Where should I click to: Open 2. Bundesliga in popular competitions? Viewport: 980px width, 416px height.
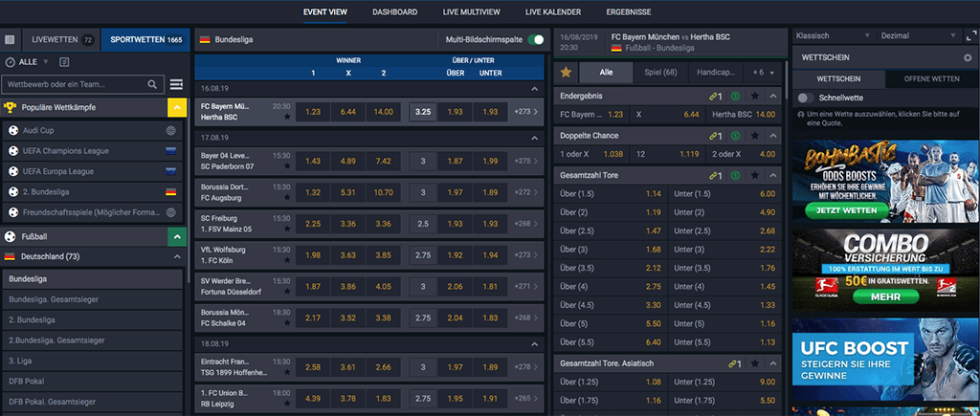pos(93,191)
